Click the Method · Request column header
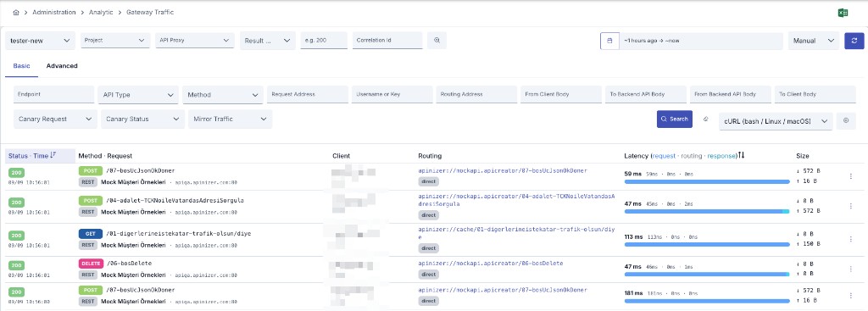The width and height of the screenshot is (868, 311). (x=105, y=156)
